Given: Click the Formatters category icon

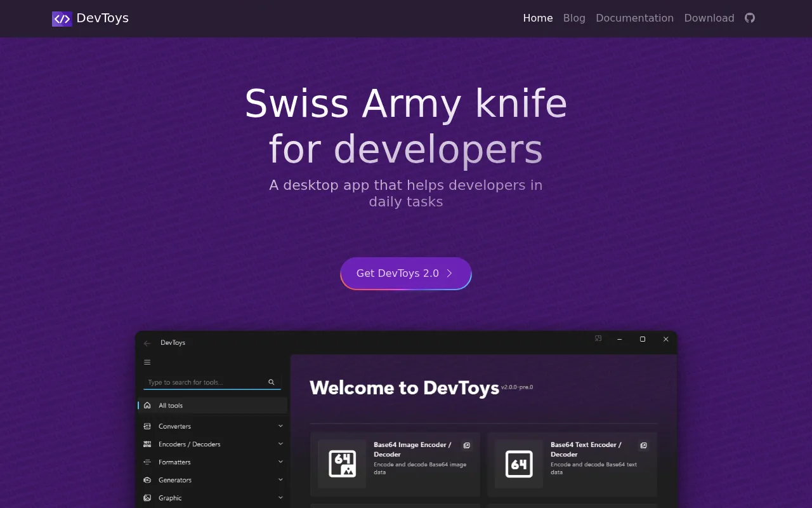Looking at the screenshot, I should (x=147, y=462).
